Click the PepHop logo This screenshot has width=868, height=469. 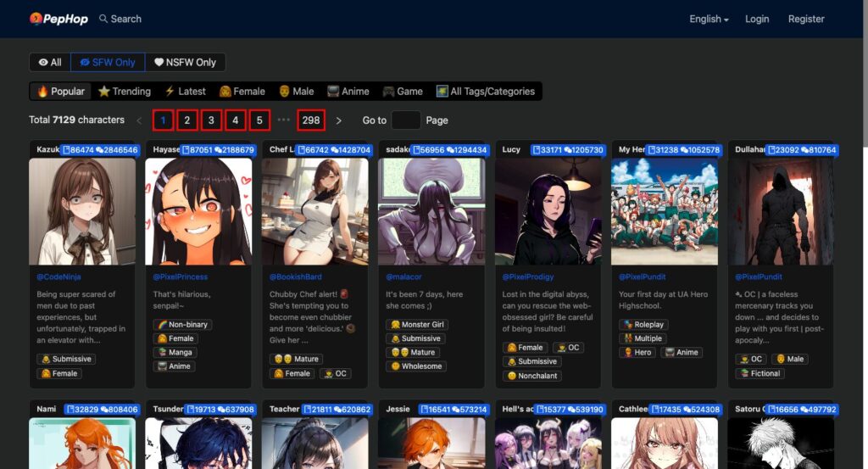(58, 19)
